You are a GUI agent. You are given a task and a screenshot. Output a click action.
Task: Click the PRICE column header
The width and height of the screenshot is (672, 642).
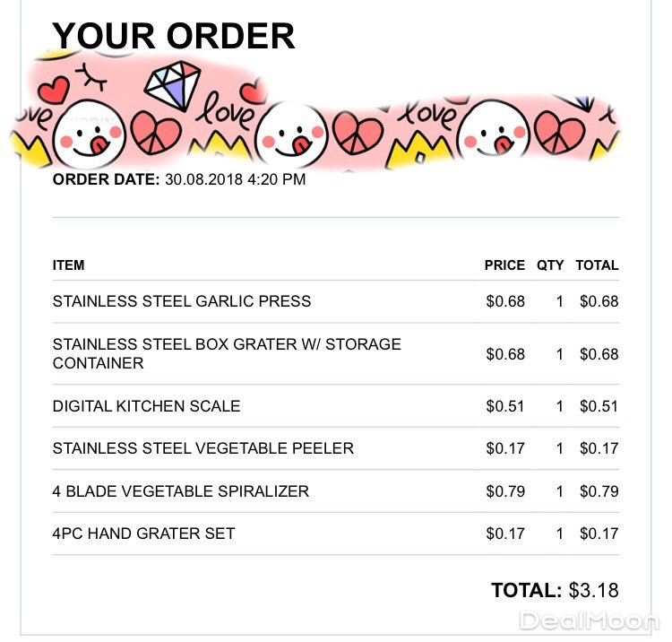tap(504, 265)
